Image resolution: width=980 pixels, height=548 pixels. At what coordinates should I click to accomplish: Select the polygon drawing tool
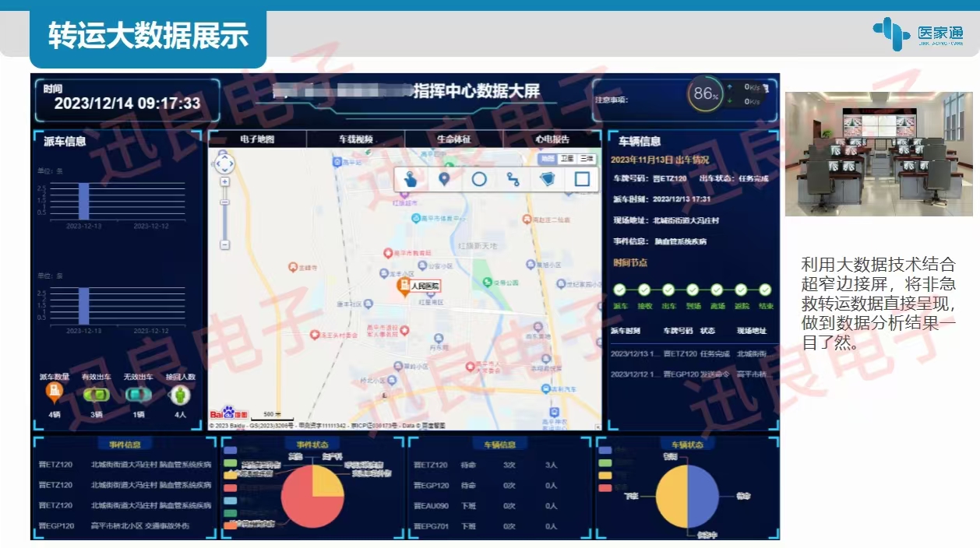click(548, 179)
